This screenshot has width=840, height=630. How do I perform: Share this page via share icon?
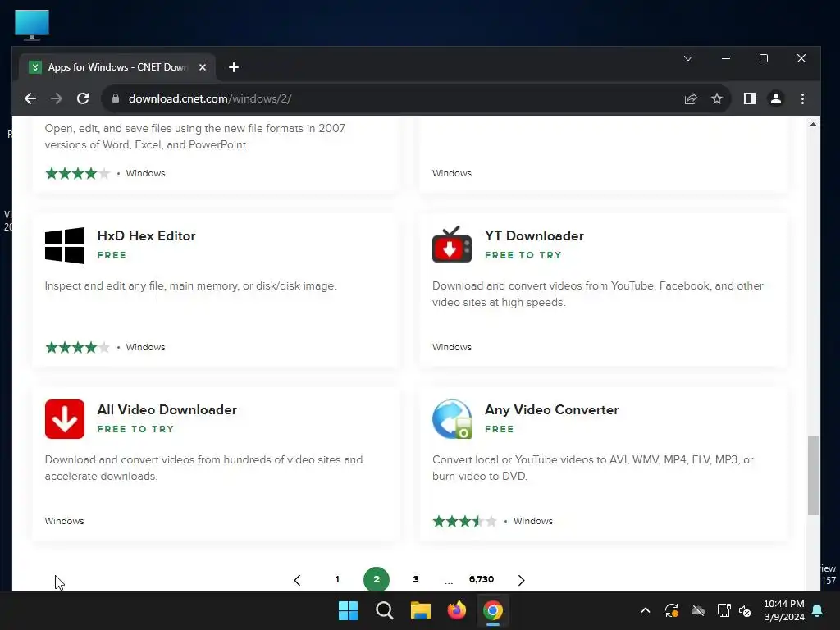(691, 98)
